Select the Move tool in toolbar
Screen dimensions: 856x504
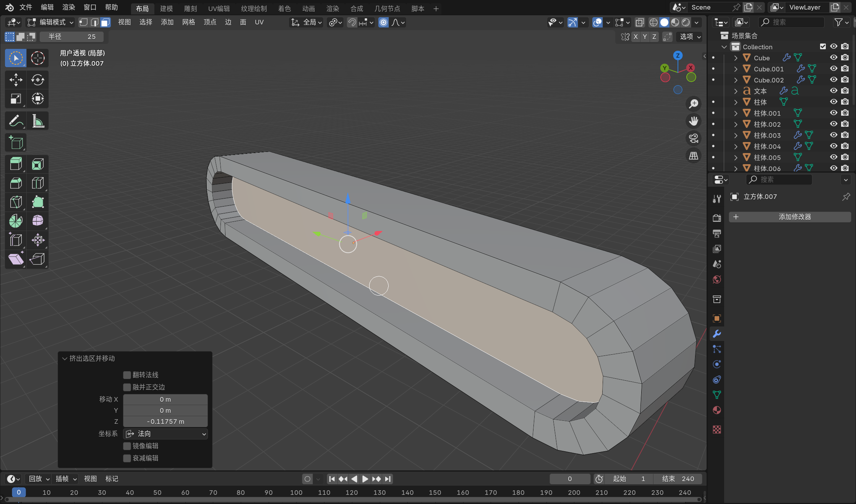click(x=16, y=80)
